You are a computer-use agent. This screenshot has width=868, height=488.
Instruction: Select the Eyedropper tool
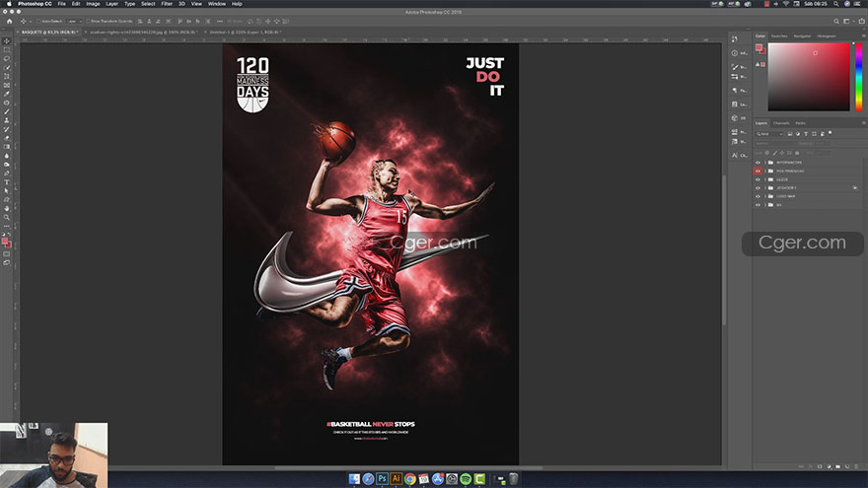[7, 94]
